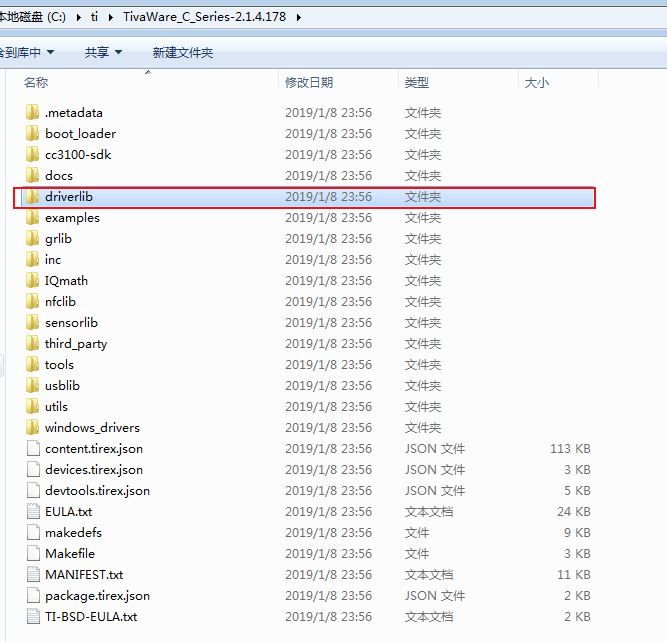Click the usblib folder icon
The height and width of the screenshot is (642, 667).
pos(32,385)
